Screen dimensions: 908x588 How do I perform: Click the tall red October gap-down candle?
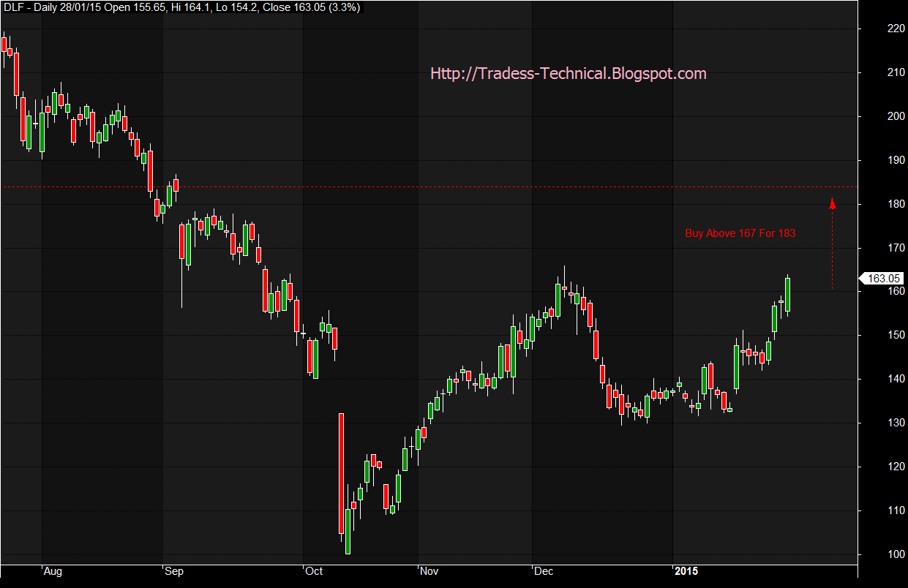point(341,474)
